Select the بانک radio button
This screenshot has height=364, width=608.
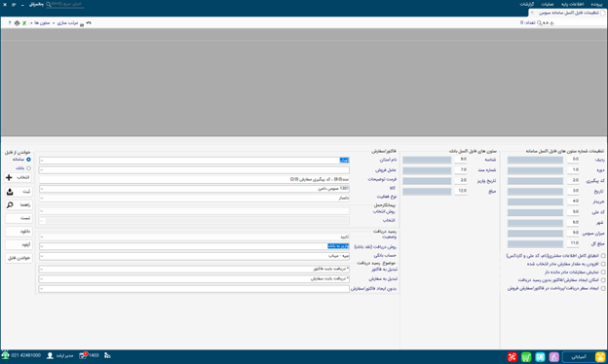28,168
